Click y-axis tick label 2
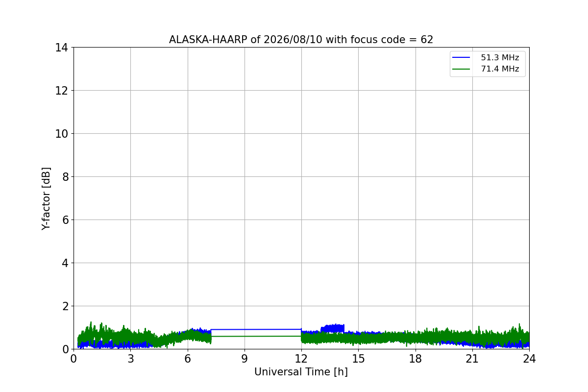This screenshot has height=392, width=588. tap(64, 306)
